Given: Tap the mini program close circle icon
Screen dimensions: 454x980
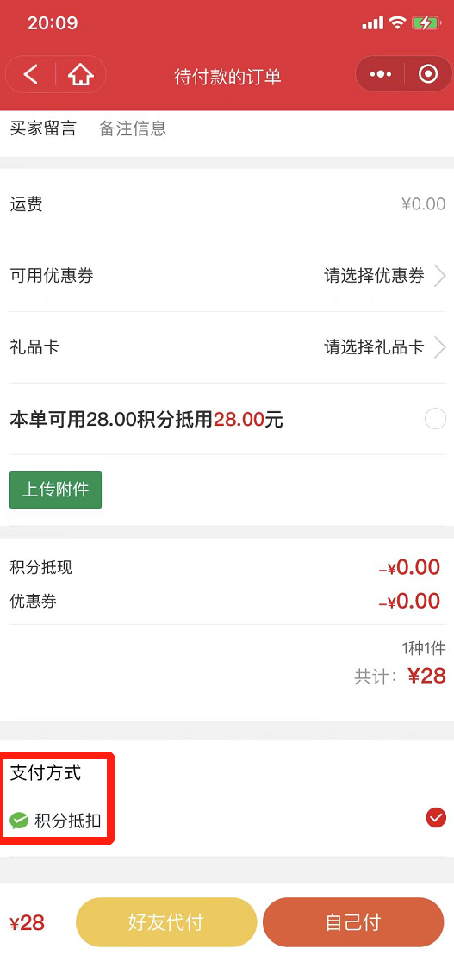Looking at the screenshot, I should pos(428,74).
